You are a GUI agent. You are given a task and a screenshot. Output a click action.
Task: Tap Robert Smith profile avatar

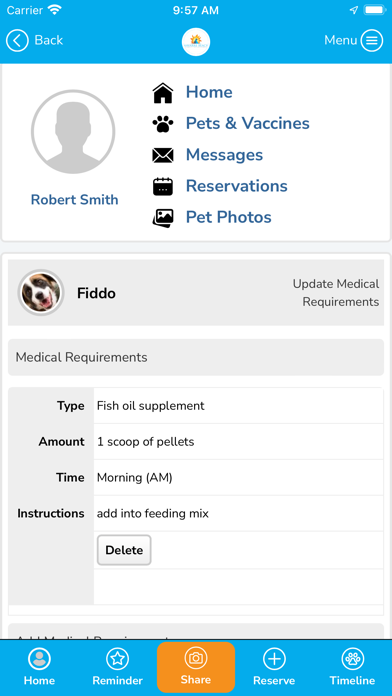[73, 132]
